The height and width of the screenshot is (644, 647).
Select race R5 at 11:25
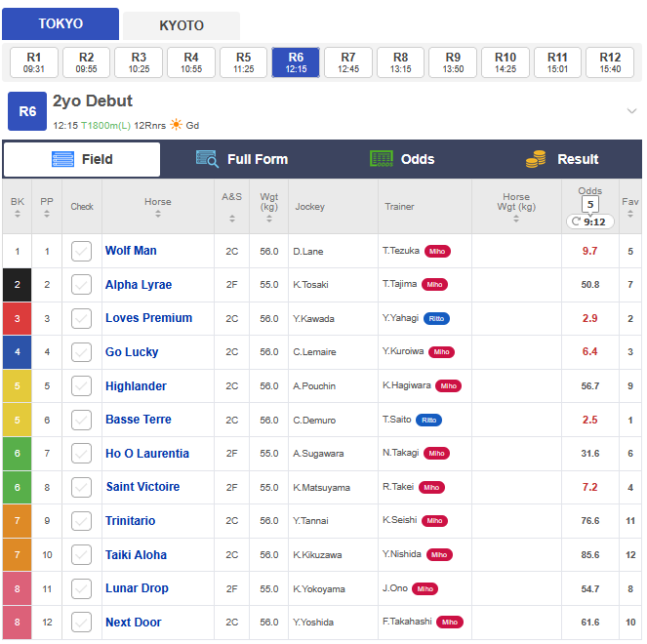(243, 62)
